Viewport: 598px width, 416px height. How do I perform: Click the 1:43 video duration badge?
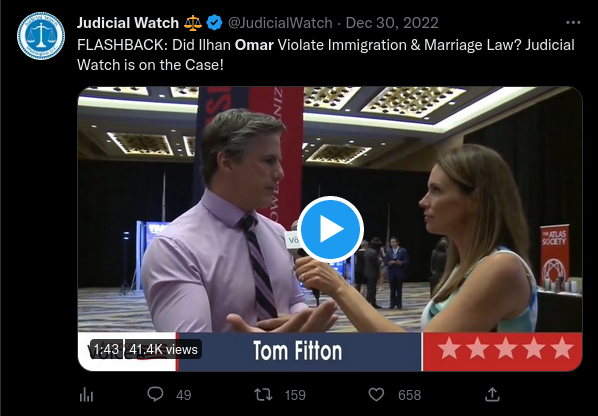pyautogui.click(x=106, y=349)
